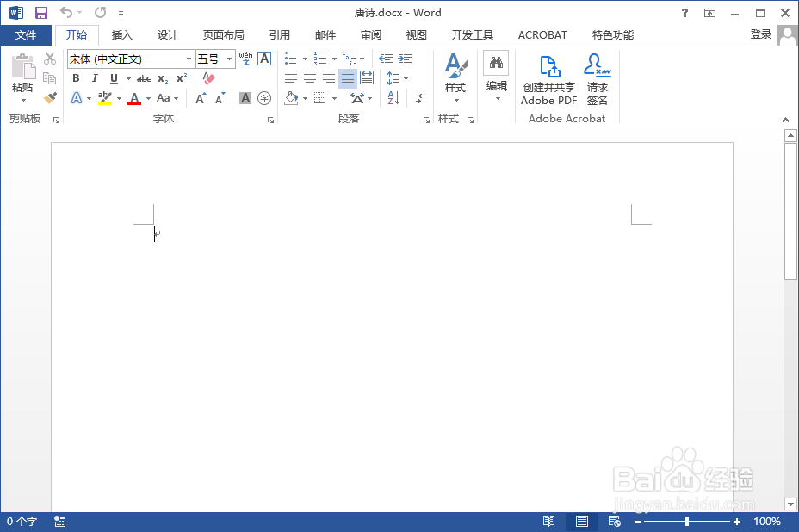Select the text effects icon
This screenshot has height=532, width=799.
78,97
